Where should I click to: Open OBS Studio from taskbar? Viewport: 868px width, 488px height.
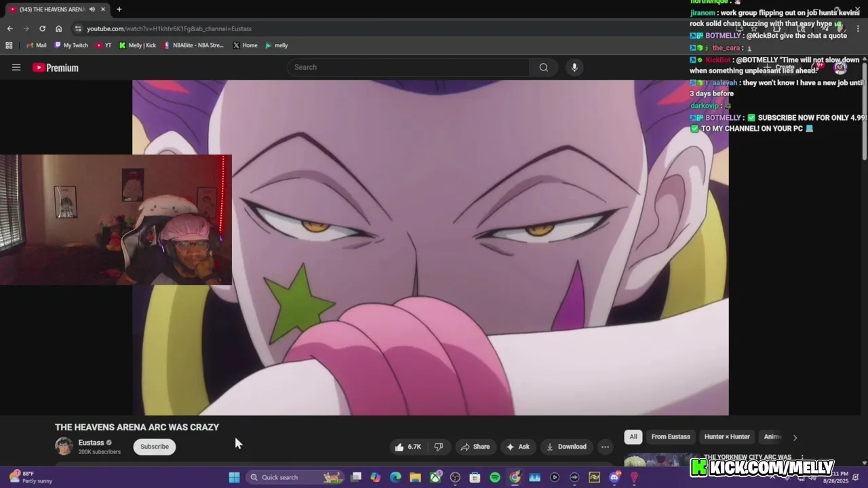coord(455,477)
